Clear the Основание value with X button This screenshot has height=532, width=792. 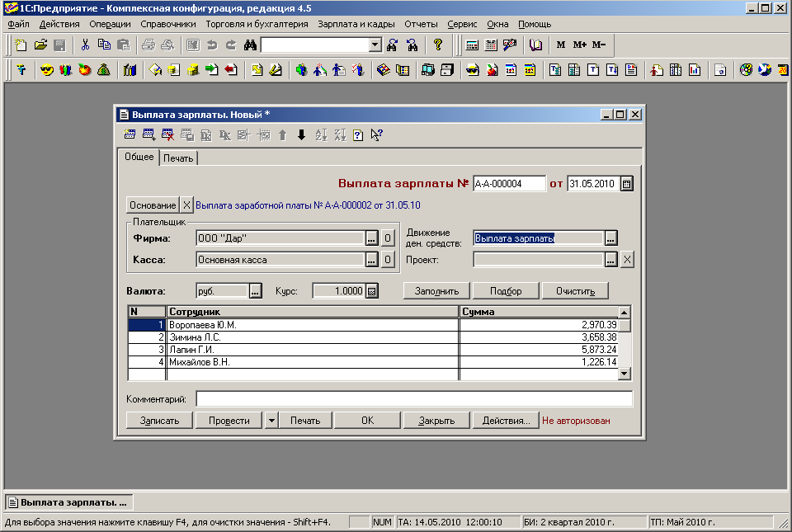tap(186, 205)
